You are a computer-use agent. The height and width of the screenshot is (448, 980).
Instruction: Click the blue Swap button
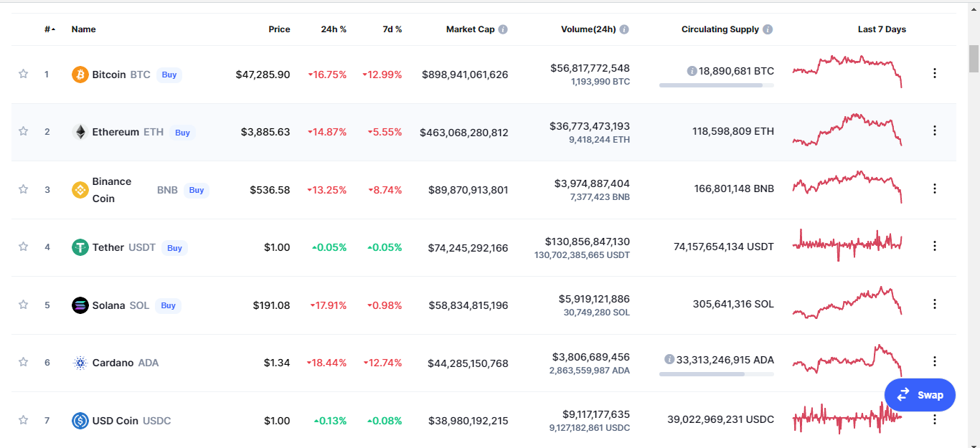[920, 395]
